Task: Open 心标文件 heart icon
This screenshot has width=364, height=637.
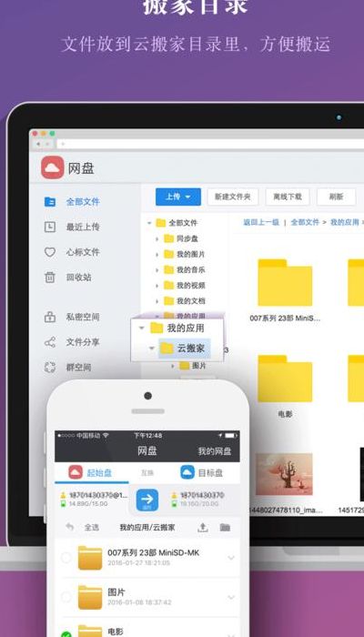Action: coord(49,252)
